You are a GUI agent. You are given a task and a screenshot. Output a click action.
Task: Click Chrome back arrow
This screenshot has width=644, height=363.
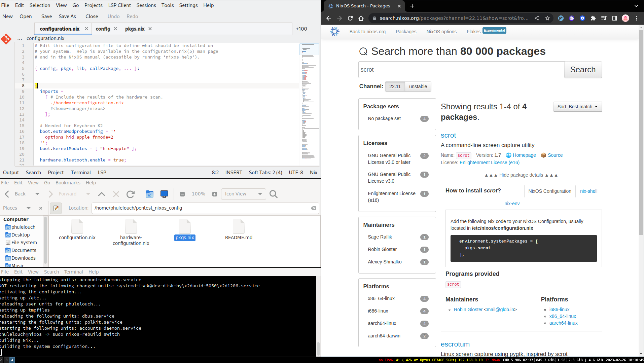329,18
